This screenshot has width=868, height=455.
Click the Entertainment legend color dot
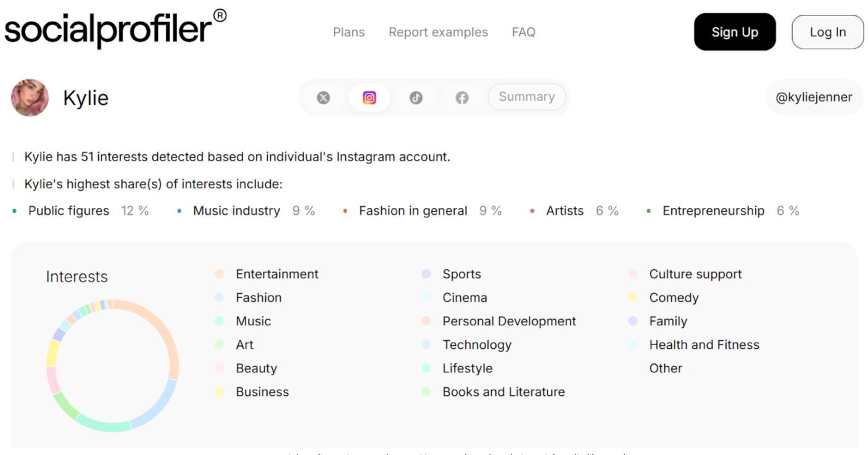(x=219, y=273)
